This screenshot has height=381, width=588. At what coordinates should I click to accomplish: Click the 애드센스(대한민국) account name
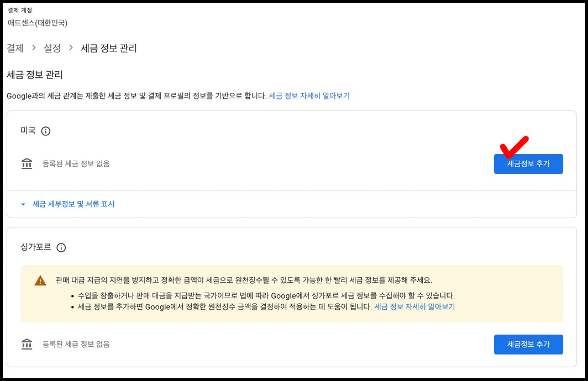38,23
